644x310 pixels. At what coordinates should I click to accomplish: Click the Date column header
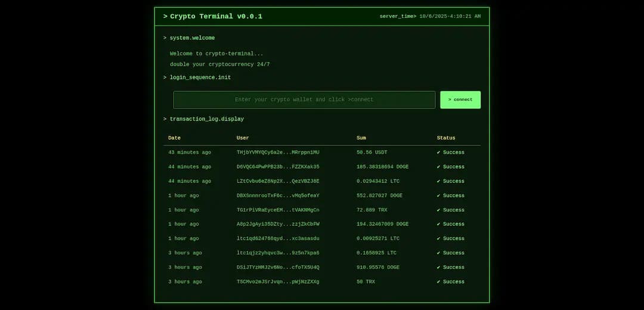[x=174, y=138]
